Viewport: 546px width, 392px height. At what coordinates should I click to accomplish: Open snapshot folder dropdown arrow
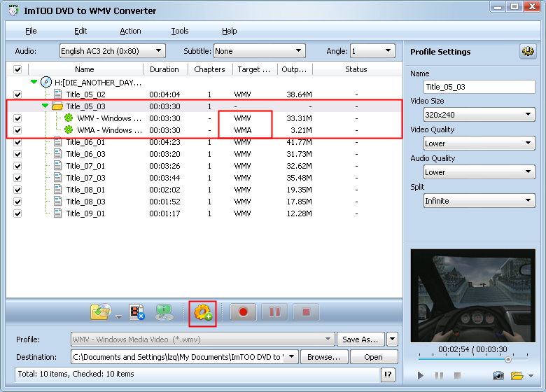(x=531, y=376)
